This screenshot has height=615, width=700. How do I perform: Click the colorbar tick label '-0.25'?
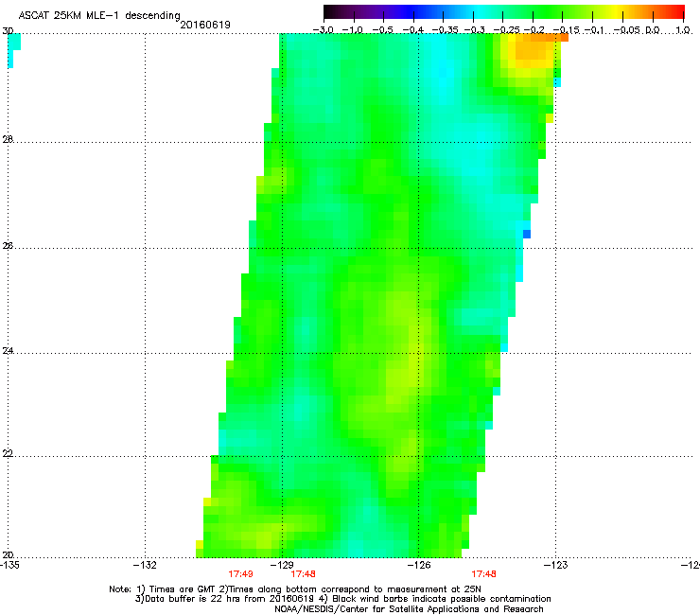point(506,30)
